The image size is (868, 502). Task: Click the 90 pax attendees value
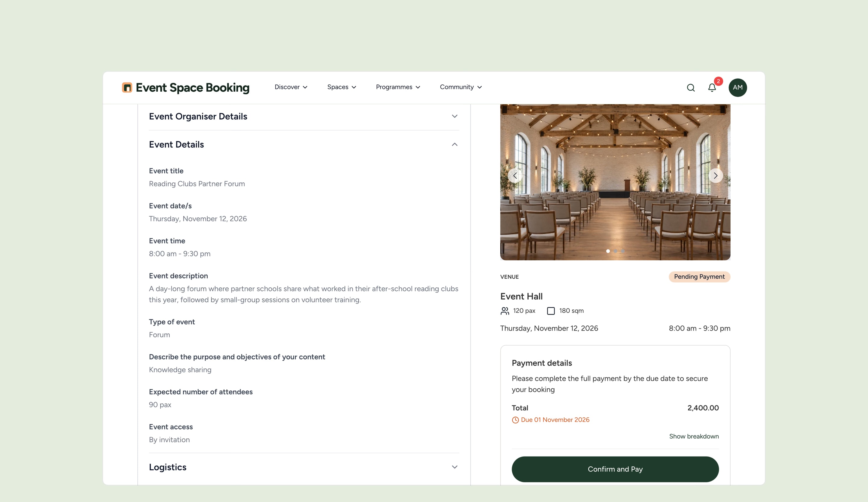pyautogui.click(x=160, y=405)
